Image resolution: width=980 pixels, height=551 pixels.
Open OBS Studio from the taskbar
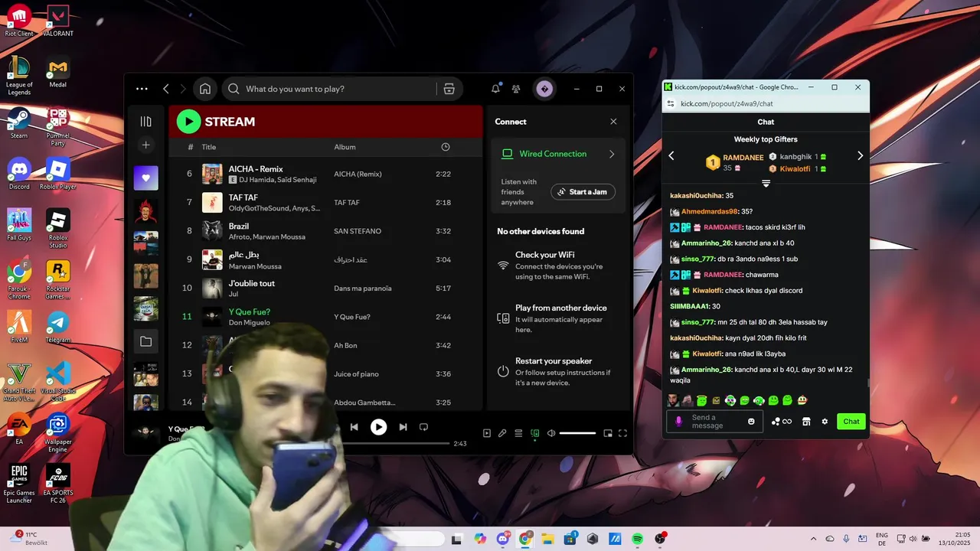pyautogui.click(x=660, y=539)
